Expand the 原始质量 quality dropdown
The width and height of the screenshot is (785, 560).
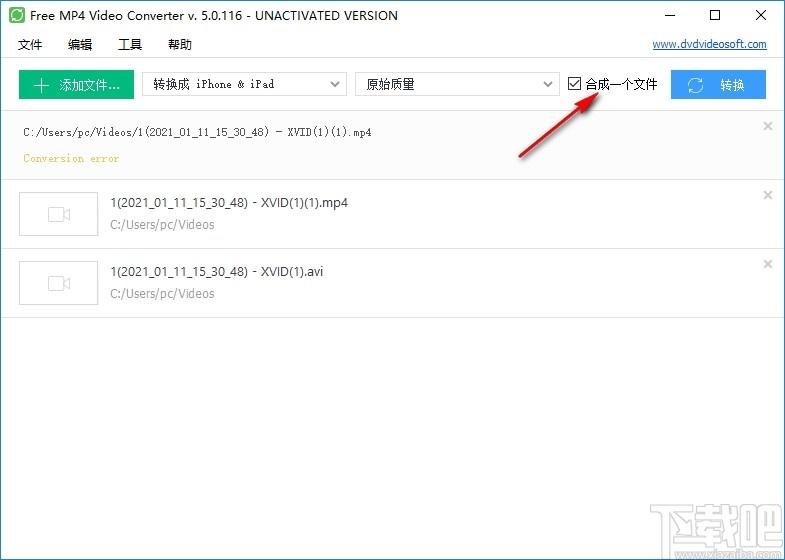click(457, 84)
